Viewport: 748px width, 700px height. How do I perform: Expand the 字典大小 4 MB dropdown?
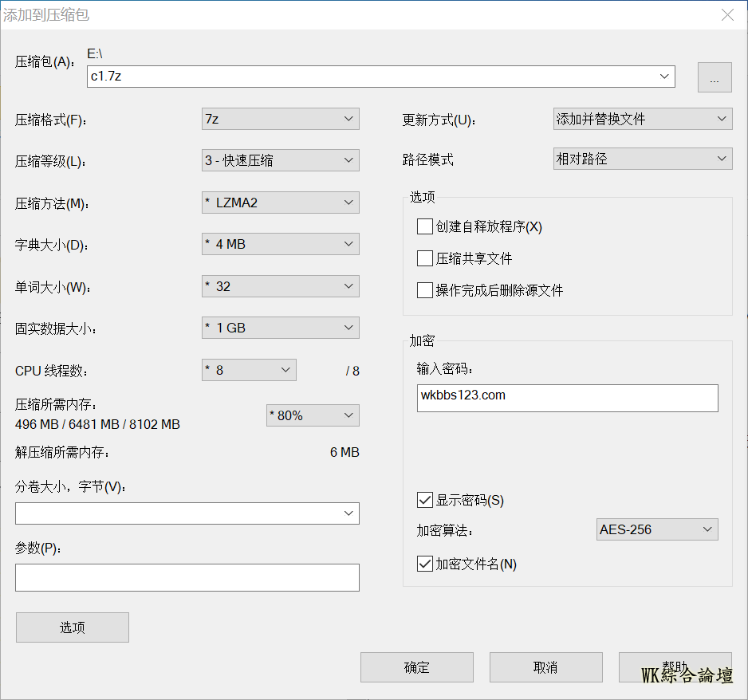tap(280, 244)
